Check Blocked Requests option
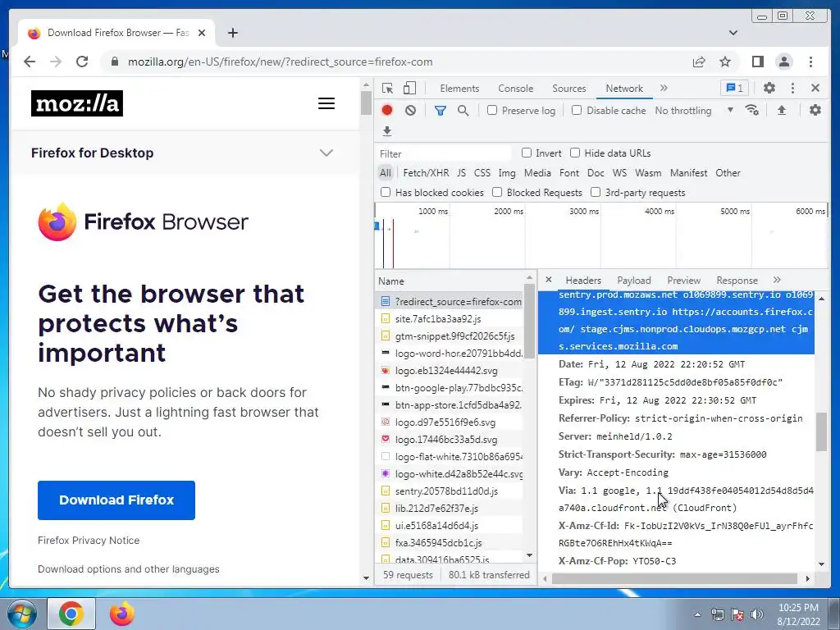This screenshot has height=630, width=840. tap(497, 192)
